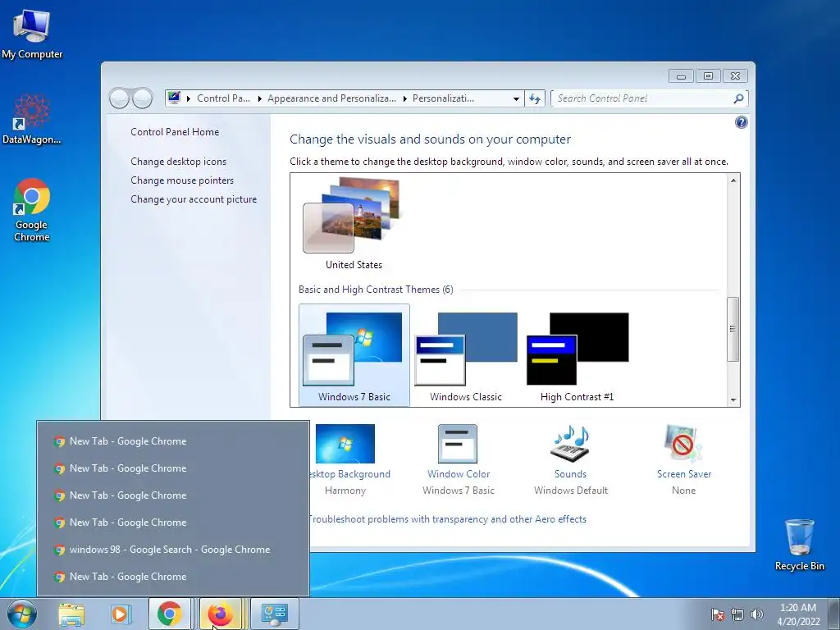
Task: Click theme list scrollbar down arrow
Action: click(x=733, y=400)
